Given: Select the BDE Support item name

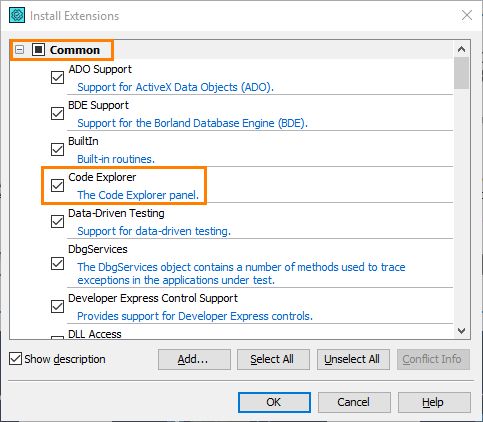Looking at the screenshot, I should coord(98,105).
